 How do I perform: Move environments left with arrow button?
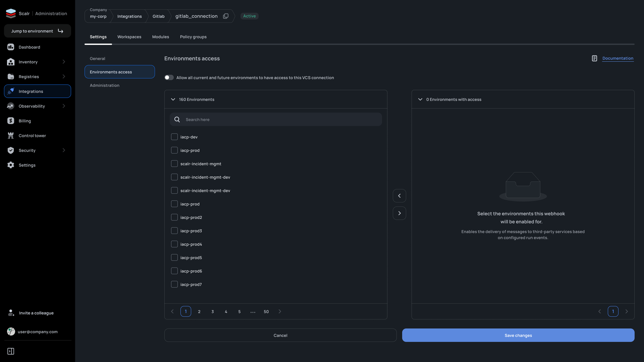coord(400,196)
